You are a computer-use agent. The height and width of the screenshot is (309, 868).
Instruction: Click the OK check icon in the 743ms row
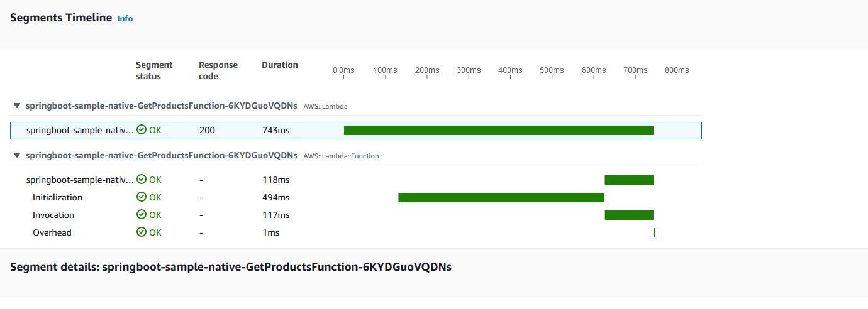[x=142, y=130]
